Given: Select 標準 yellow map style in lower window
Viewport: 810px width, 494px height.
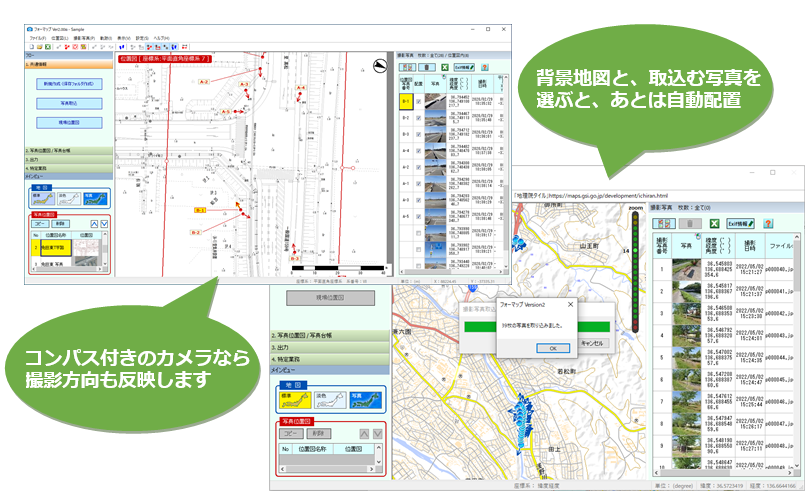Looking at the screenshot, I should [x=295, y=401].
